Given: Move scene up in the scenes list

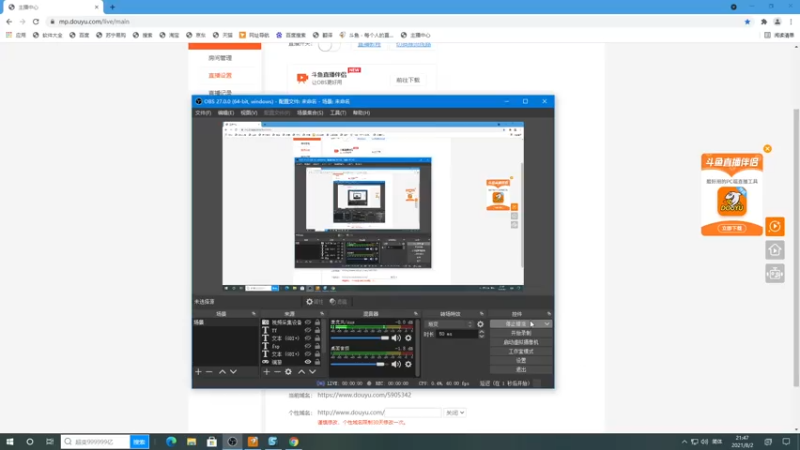Looking at the screenshot, I should 222,372.
